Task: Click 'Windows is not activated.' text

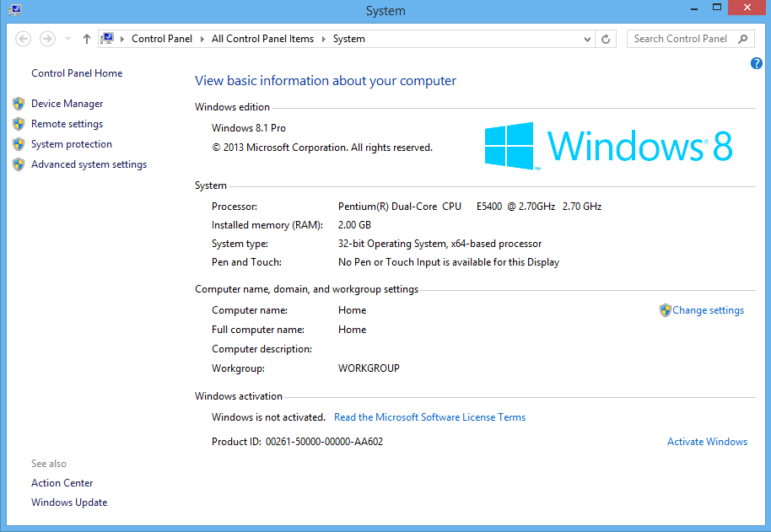Action: (x=268, y=417)
